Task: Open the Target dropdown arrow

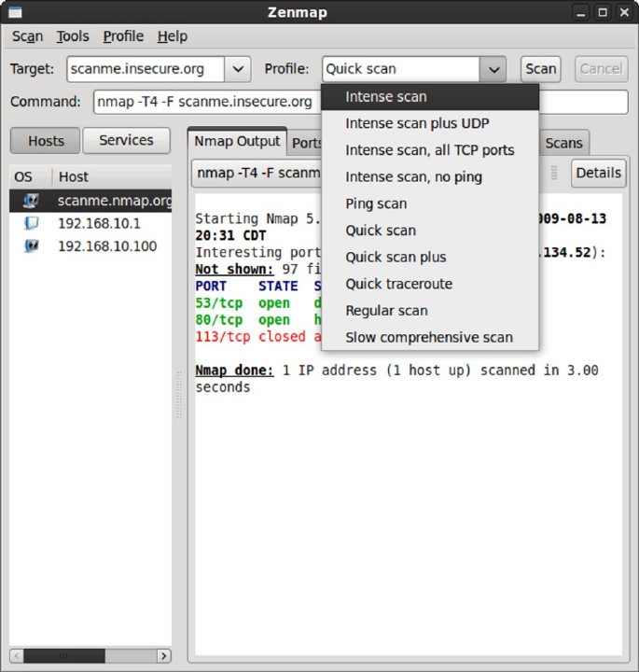Action: pyautogui.click(x=238, y=69)
